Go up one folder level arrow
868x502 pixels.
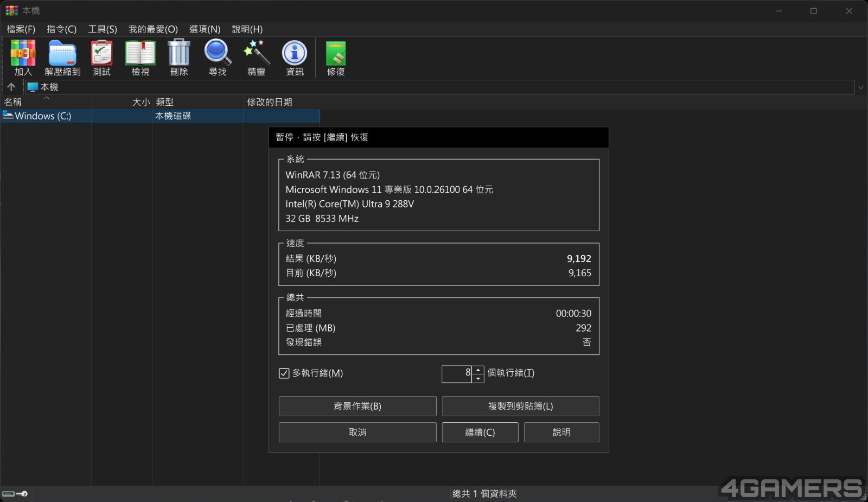click(x=11, y=87)
